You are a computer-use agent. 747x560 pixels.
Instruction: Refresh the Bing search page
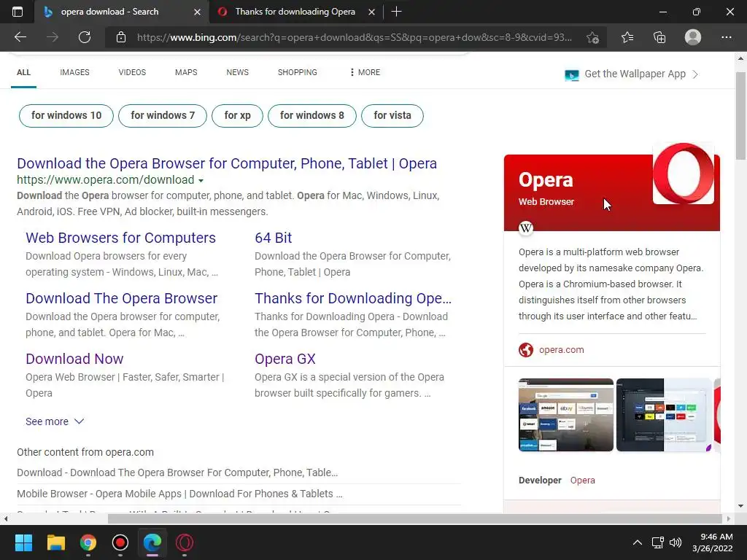(x=85, y=37)
